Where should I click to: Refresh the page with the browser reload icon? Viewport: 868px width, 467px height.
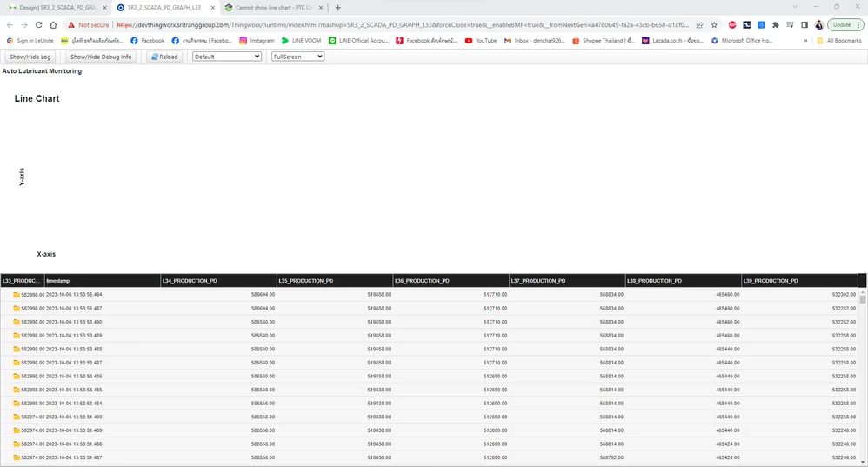click(x=39, y=25)
